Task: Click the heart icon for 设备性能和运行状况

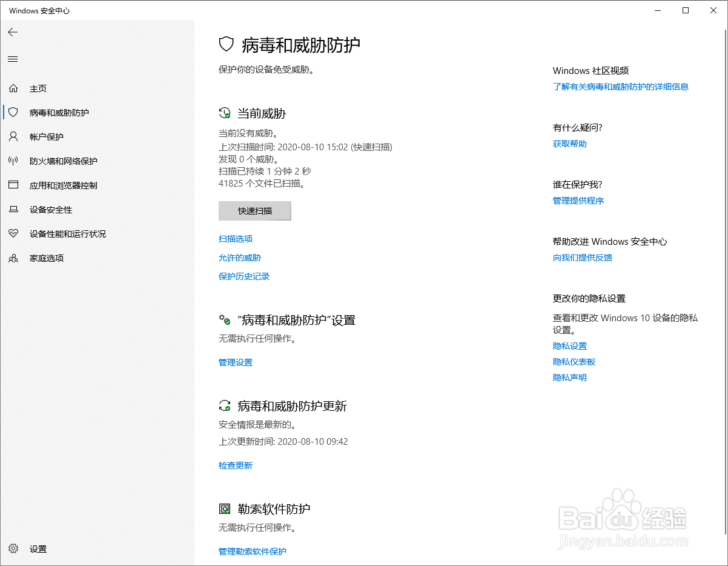Action: [x=13, y=234]
